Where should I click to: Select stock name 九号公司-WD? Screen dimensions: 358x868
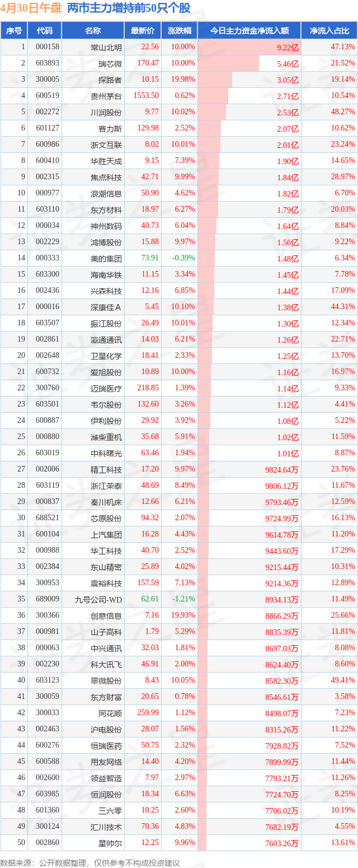tap(98, 599)
